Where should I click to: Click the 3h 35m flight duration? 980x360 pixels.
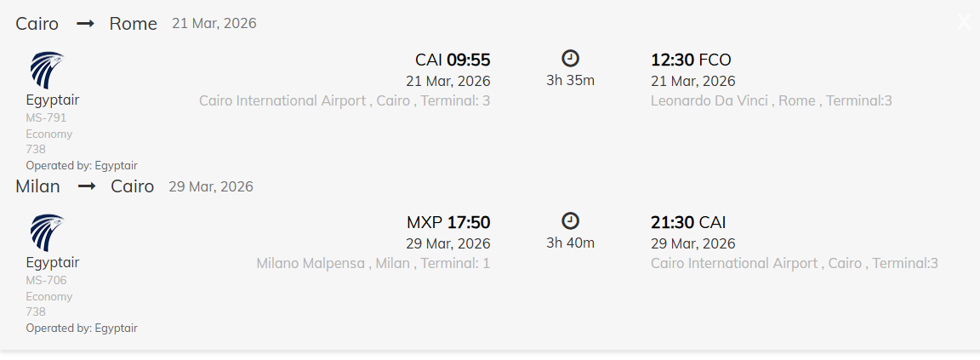coord(570,81)
